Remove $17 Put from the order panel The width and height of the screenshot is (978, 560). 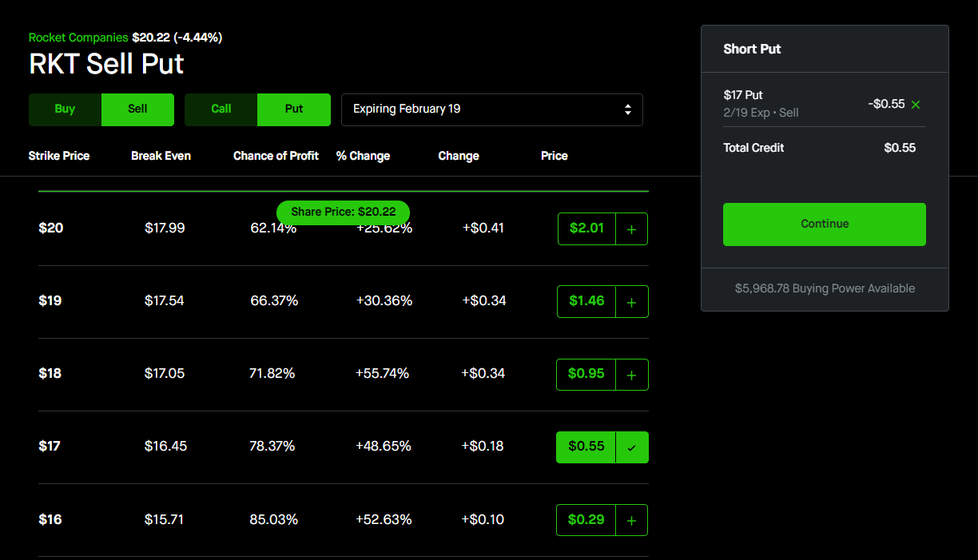(916, 104)
